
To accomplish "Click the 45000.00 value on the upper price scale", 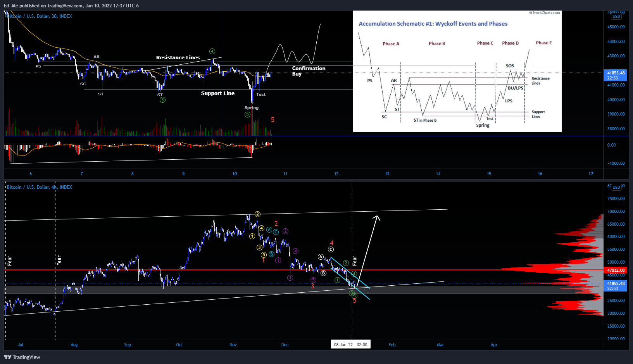I will coord(616,27).
